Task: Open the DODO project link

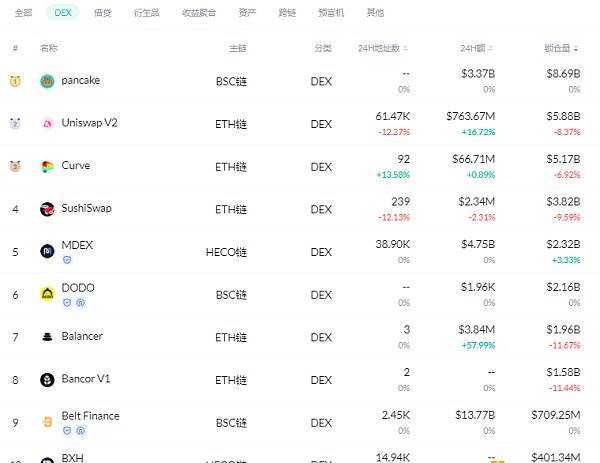Action: [78, 288]
